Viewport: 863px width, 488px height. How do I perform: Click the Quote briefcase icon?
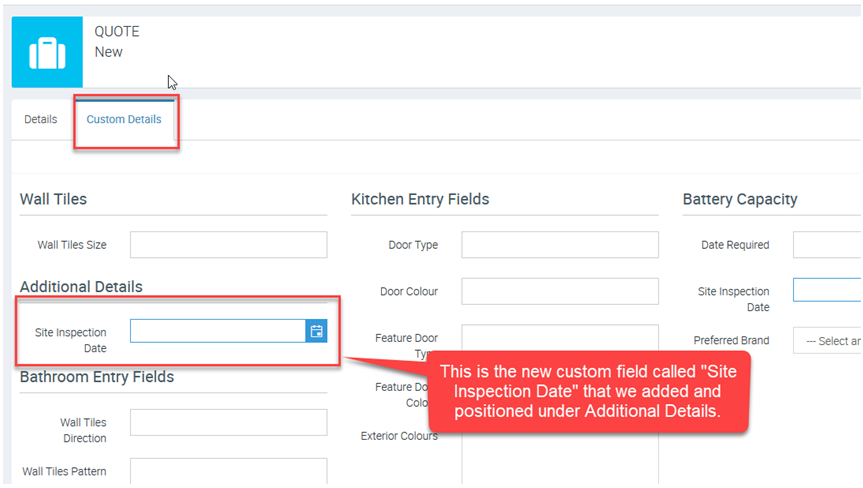(x=47, y=52)
